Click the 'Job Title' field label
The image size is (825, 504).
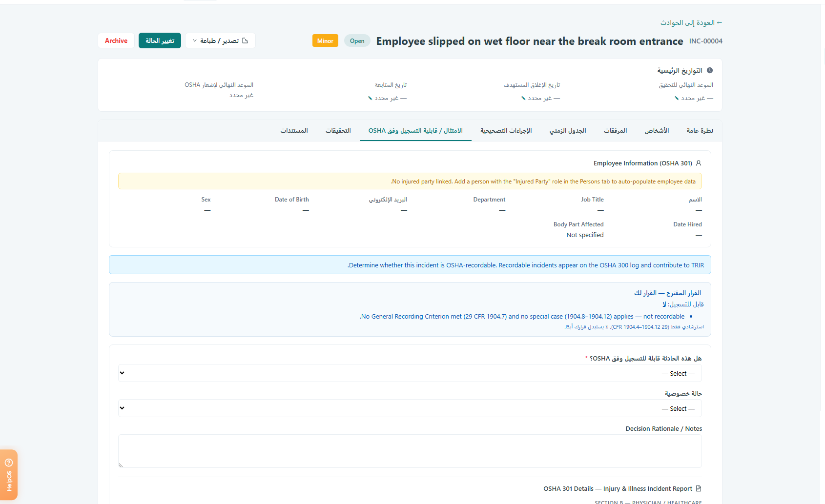coord(592,200)
